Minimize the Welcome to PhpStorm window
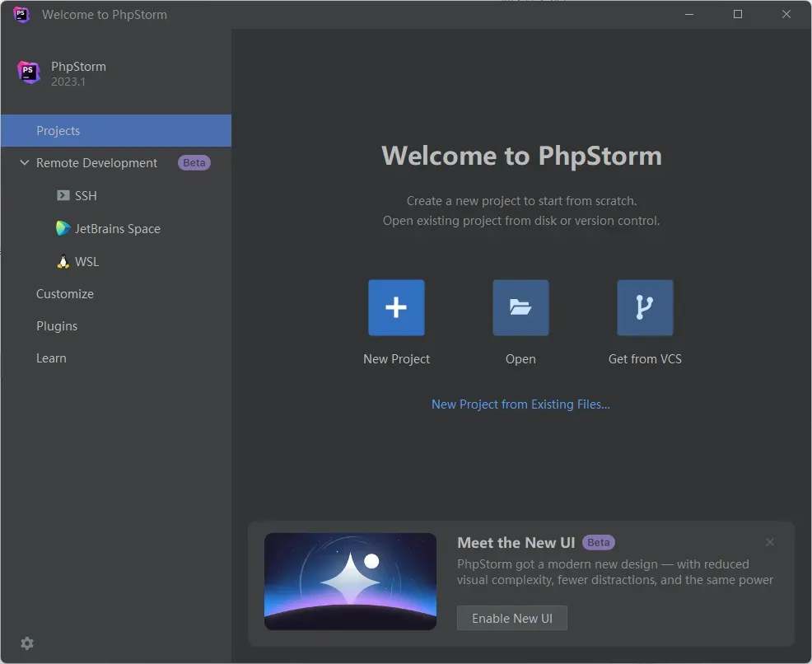 [x=688, y=15]
